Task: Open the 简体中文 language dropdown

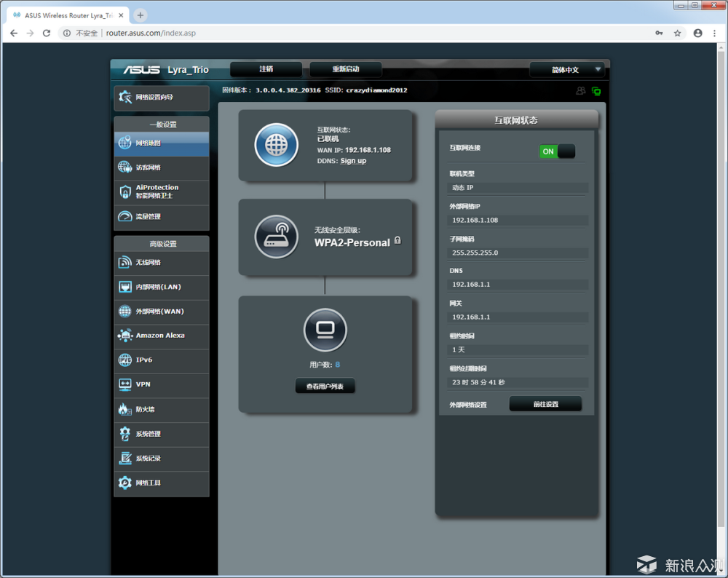Action: click(x=567, y=70)
